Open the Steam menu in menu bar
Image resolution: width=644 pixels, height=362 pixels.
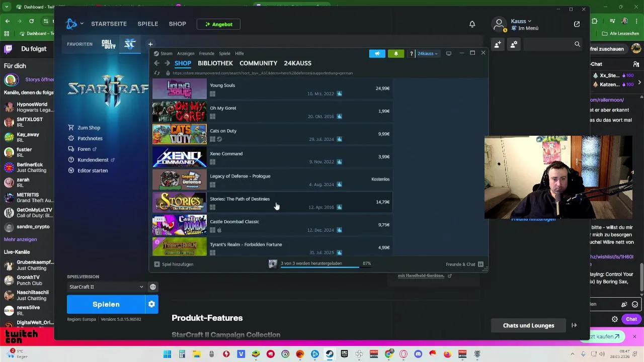click(x=163, y=53)
